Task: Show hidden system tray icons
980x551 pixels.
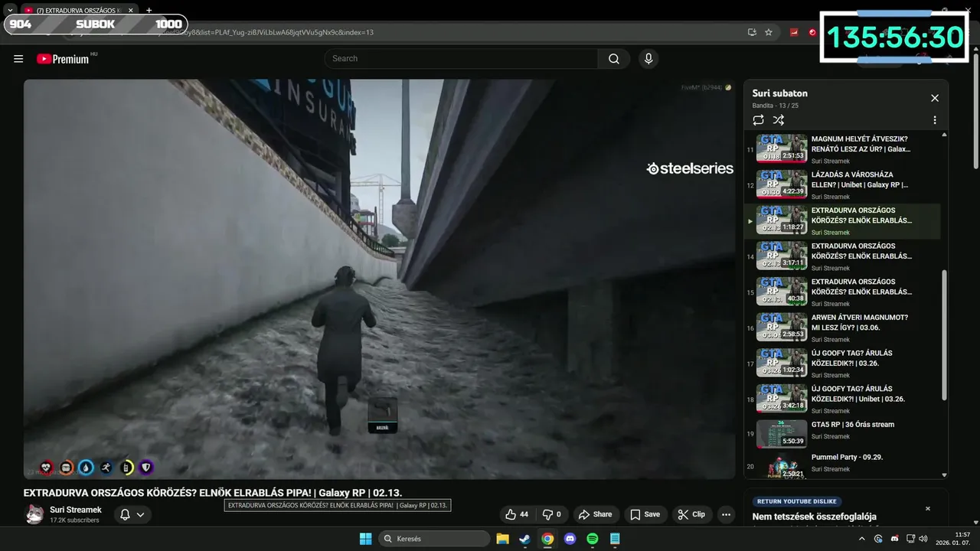Action: tap(863, 539)
